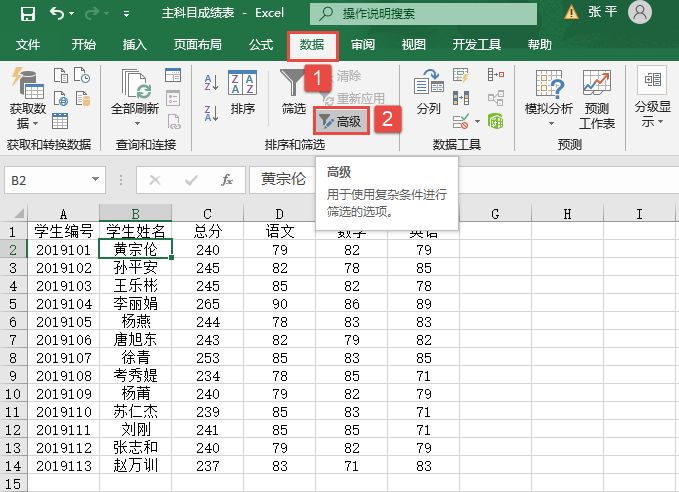The width and height of the screenshot is (679, 492).
Task: Select cell with name 赵万训
Action: [136, 466]
